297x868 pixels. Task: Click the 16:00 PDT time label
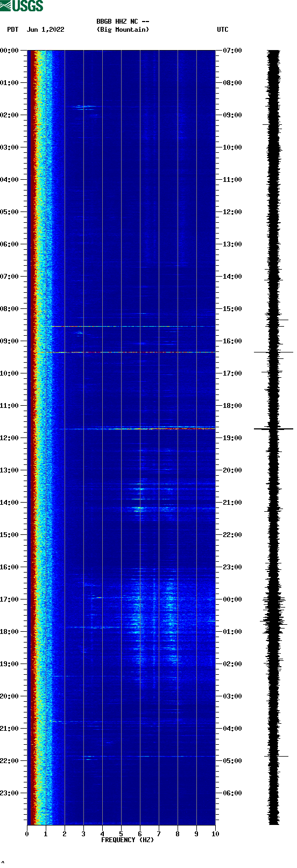pos(10,567)
